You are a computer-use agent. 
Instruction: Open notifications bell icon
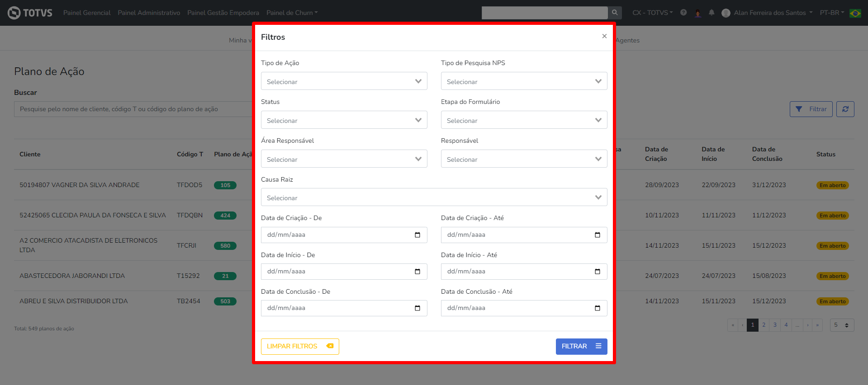coord(711,13)
